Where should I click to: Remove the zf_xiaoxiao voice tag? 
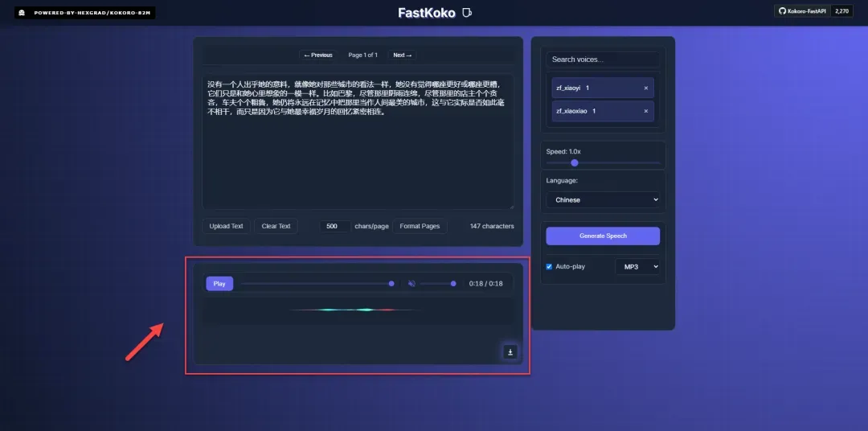(x=645, y=111)
